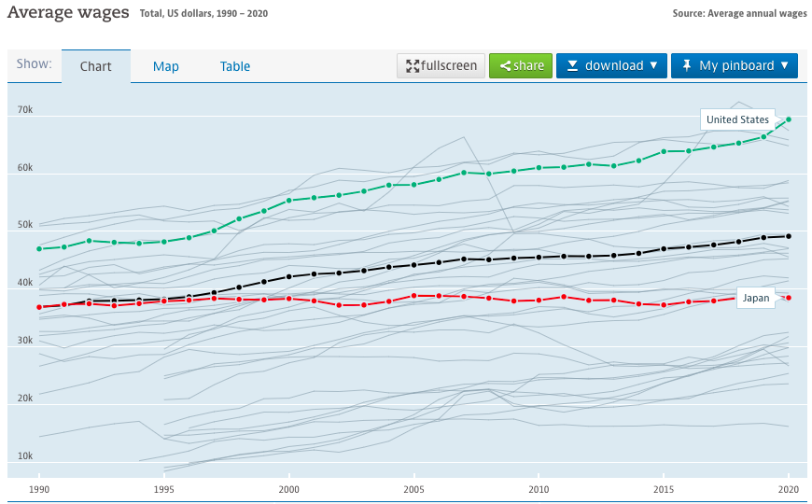Click the fullscreen button
The height and width of the screenshot is (504, 812).
tap(441, 65)
